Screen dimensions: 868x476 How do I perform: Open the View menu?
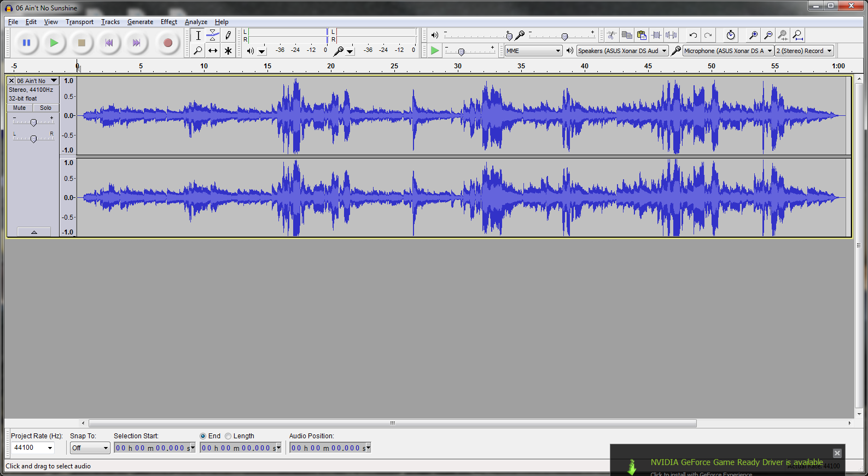point(51,22)
